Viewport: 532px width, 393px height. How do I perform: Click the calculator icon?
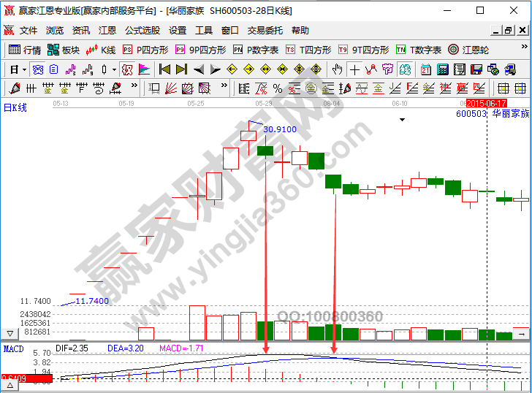pyautogui.click(x=442, y=69)
